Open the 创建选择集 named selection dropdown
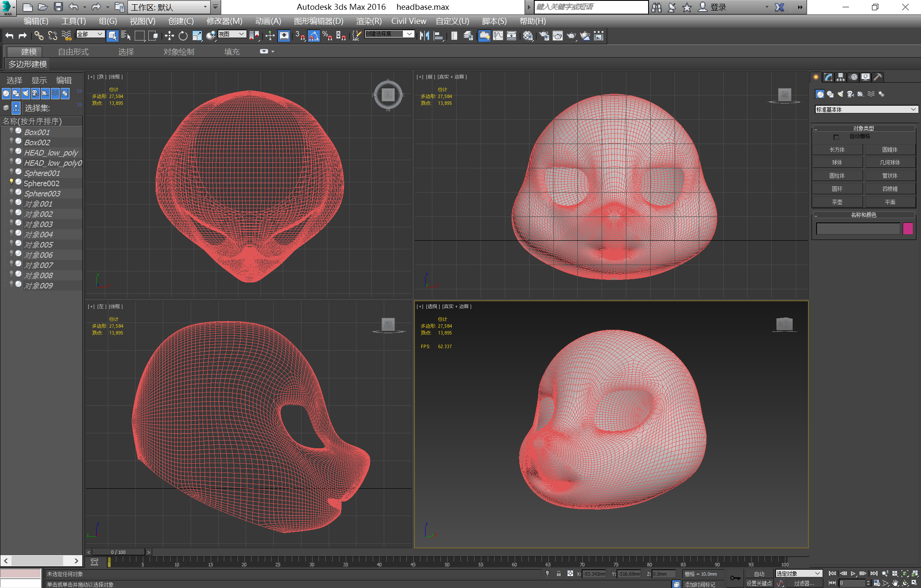Screen dimensions: 921x588 click(x=390, y=34)
